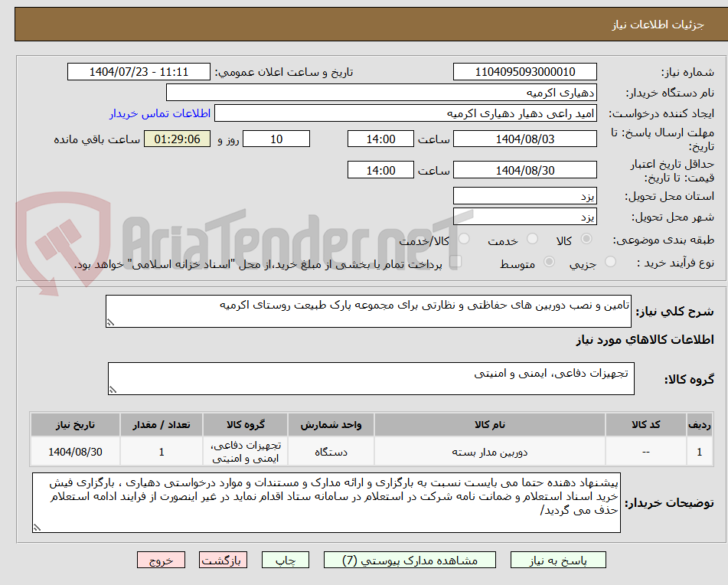Click the remaining days field 10

(x=276, y=139)
